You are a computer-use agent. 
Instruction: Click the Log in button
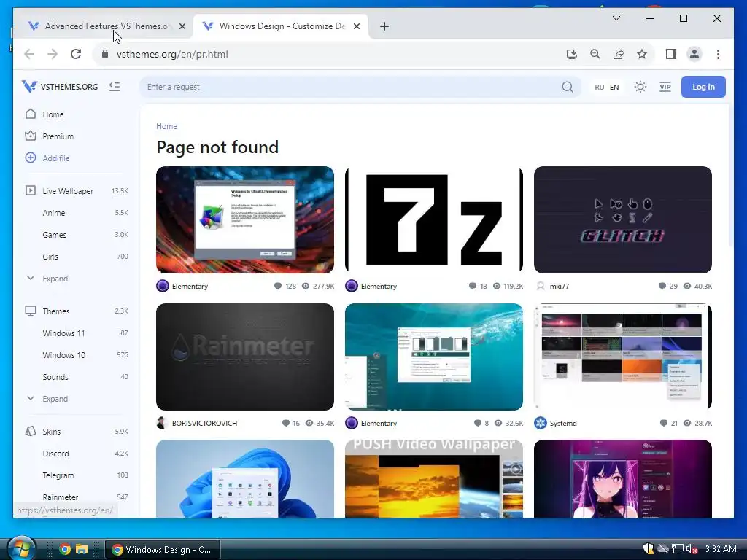click(703, 87)
